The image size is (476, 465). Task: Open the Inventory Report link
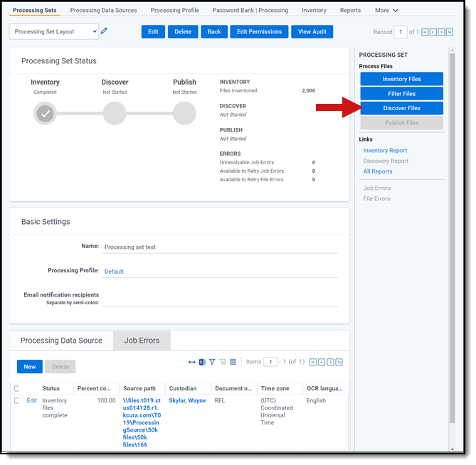(x=385, y=151)
